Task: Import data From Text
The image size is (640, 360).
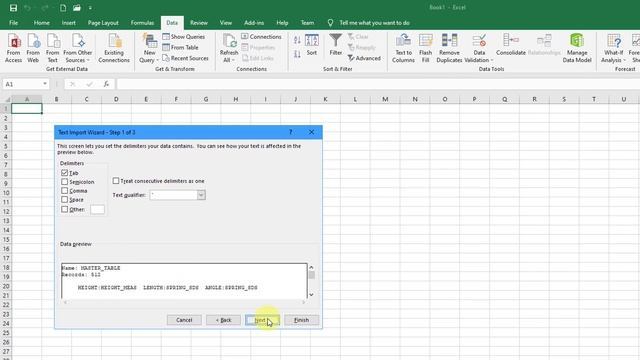Action: (53, 48)
